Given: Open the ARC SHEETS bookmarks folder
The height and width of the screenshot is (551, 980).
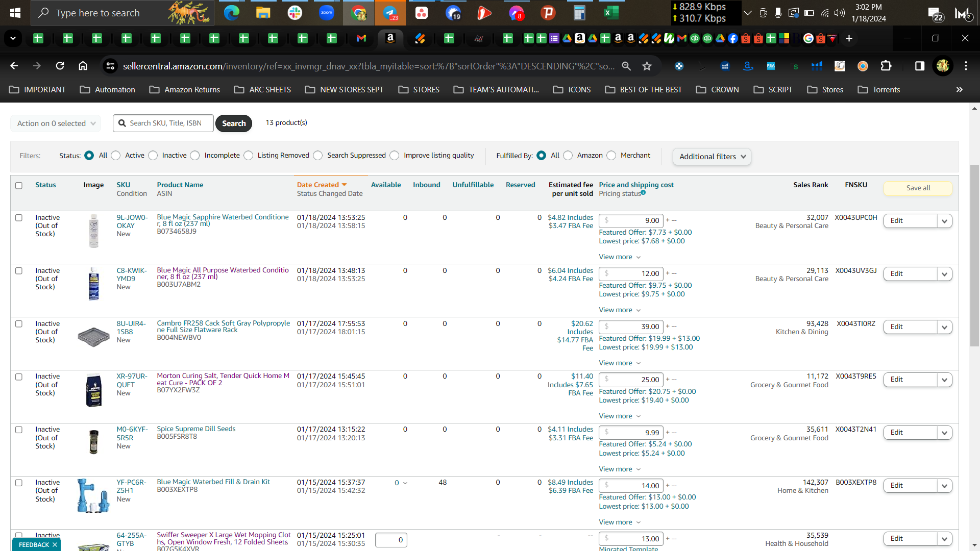Looking at the screenshot, I should coord(262,89).
